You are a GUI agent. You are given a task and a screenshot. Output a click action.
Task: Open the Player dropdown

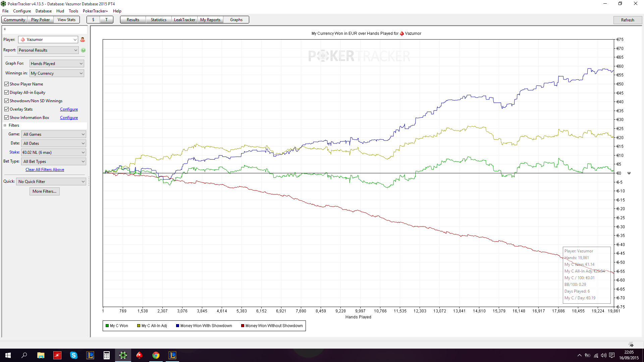point(48,40)
